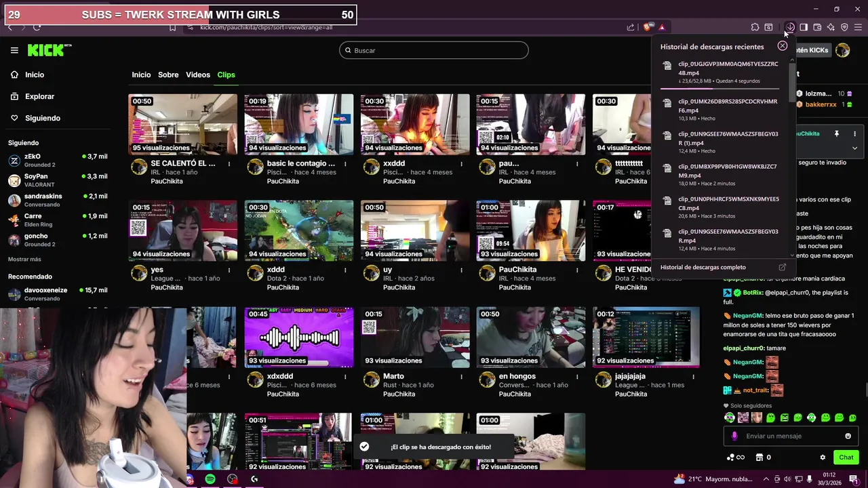Screen dimensions: 868x488
Task: Open options menu for basic le contagio clip
Action: (345, 163)
